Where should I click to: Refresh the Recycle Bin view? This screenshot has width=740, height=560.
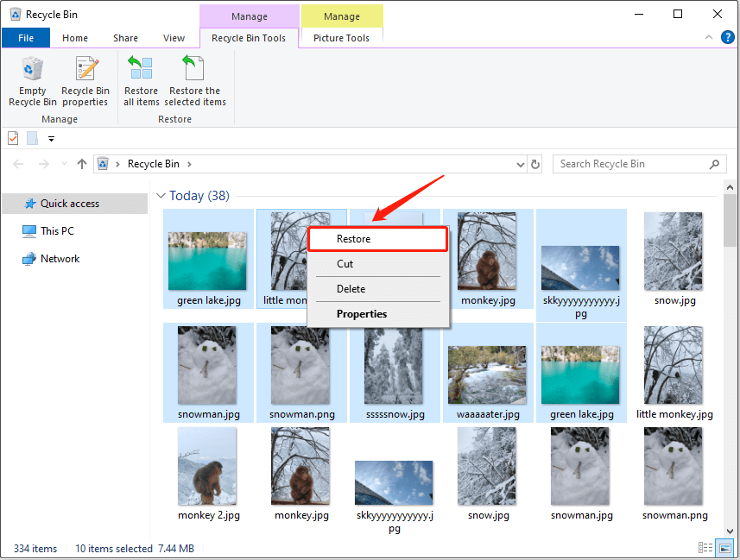[x=534, y=163]
